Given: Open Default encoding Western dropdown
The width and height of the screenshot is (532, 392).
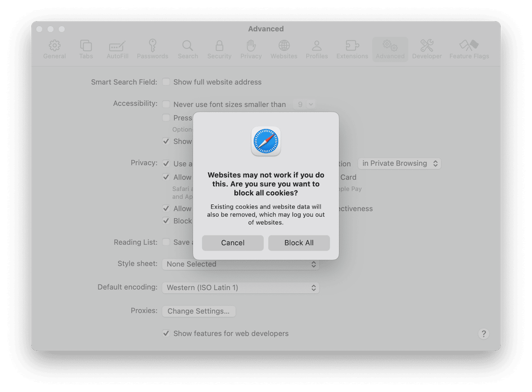Looking at the screenshot, I should pos(241,288).
